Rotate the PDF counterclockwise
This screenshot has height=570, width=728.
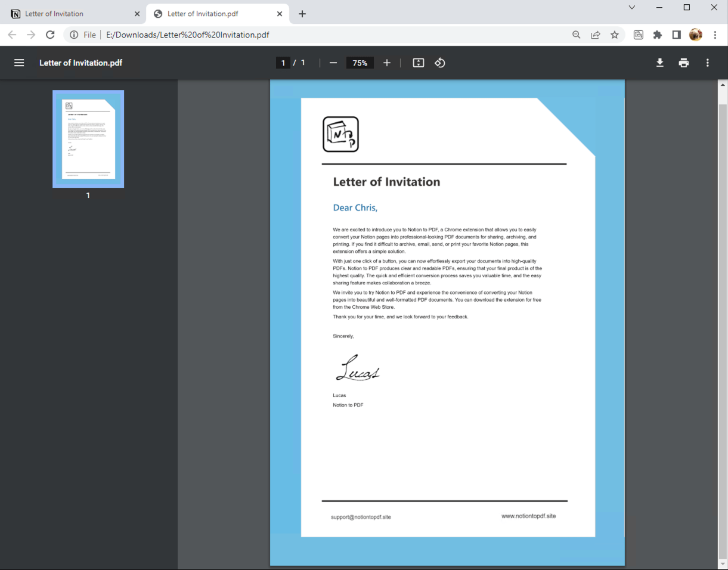coord(440,63)
